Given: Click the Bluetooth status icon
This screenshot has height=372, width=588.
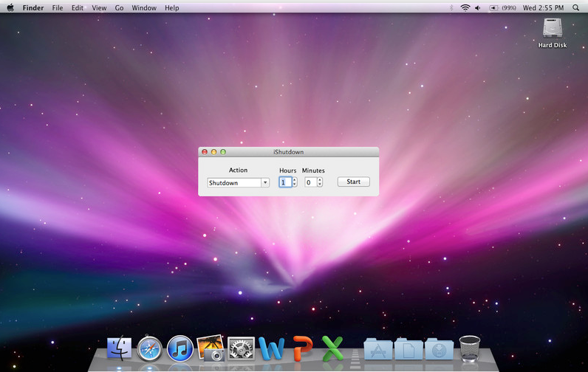Looking at the screenshot, I should (x=451, y=7).
